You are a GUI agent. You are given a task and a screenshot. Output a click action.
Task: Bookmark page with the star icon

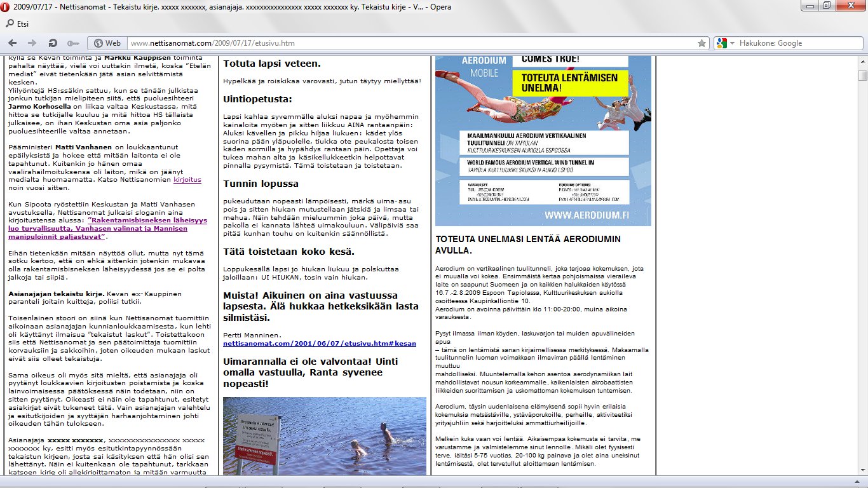pos(702,43)
